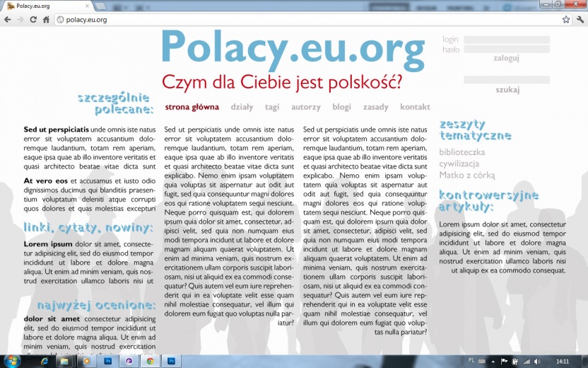
Task: Reload the polacy.eu.org page
Action: [x=33, y=20]
